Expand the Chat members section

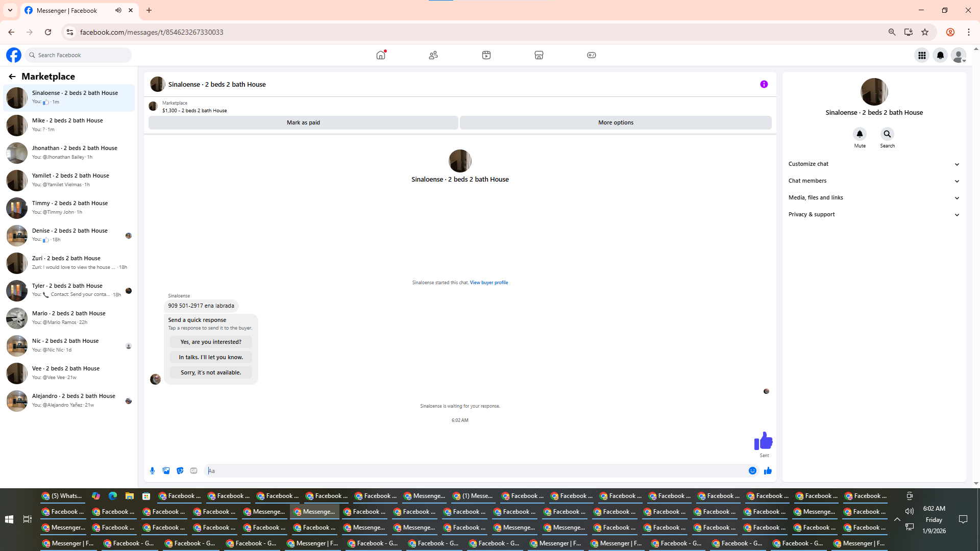874,181
